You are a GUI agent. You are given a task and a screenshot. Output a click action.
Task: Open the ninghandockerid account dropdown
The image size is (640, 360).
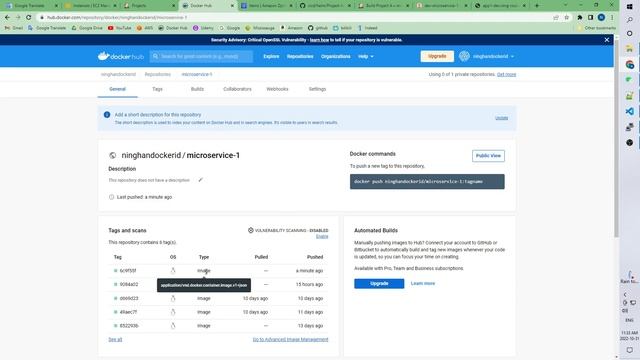pyautogui.click(x=493, y=56)
